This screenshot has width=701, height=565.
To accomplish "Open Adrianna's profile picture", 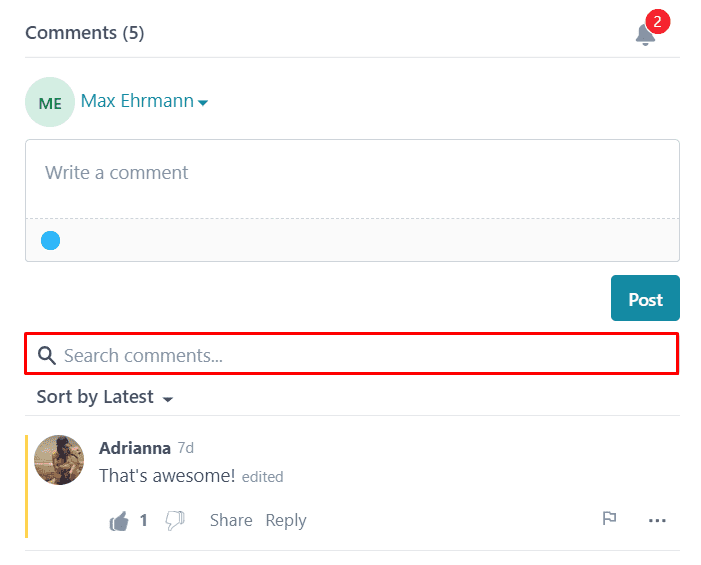I will [59, 460].
